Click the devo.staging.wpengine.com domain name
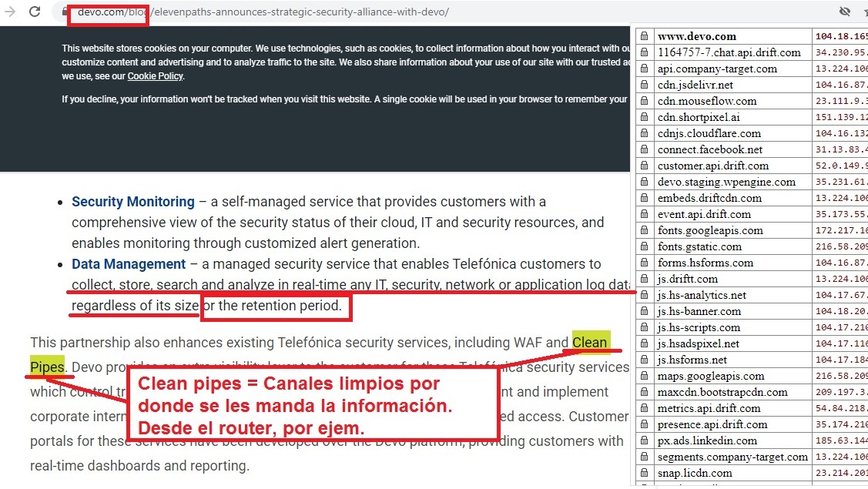Image resolution: width=868 pixels, height=489 pixels. pos(726,182)
